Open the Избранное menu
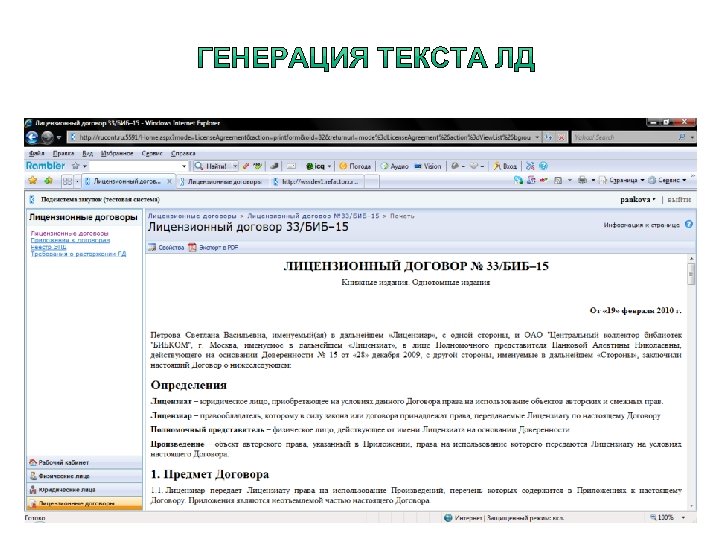720x540 pixels. pyautogui.click(x=117, y=153)
